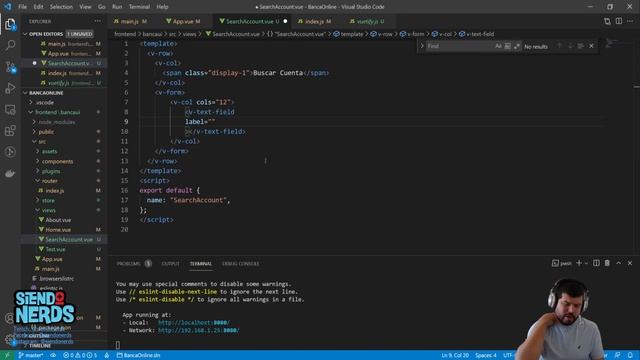Click the Ln 9, Col 20 cursor position

(x=455, y=355)
